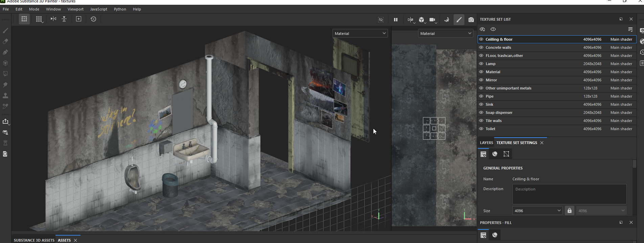Screen dimensions: 644x243
Task: Toggle visibility of Toilet texture set
Action: 481,129
